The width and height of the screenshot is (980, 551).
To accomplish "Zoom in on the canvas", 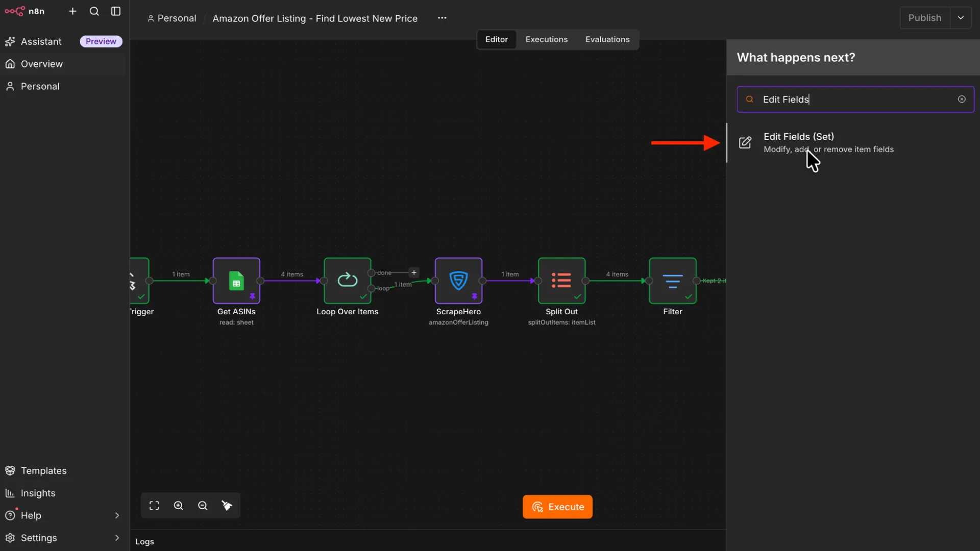I will 178,506.
